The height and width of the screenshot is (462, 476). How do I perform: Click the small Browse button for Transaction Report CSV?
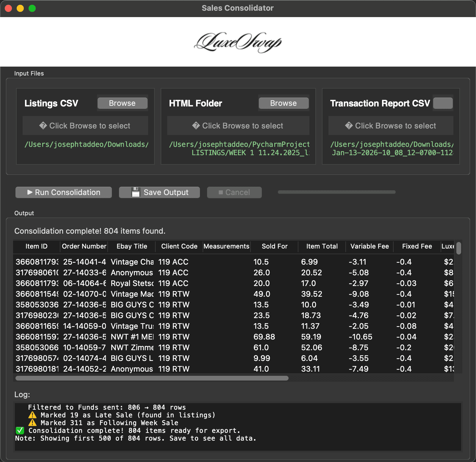click(443, 103)
